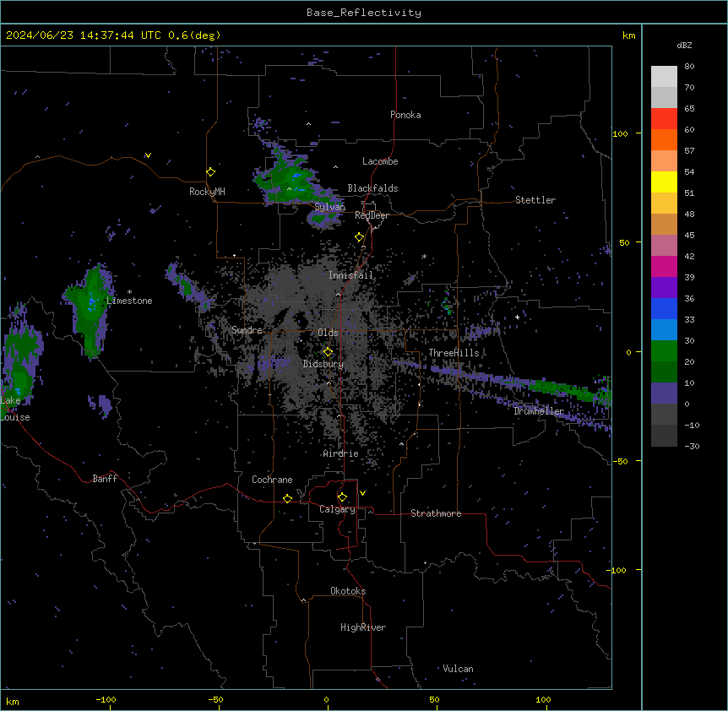Click the Lacombe city label
Image resolution: width=728 pixels, height=711 pixels.
tap(380, 161)
